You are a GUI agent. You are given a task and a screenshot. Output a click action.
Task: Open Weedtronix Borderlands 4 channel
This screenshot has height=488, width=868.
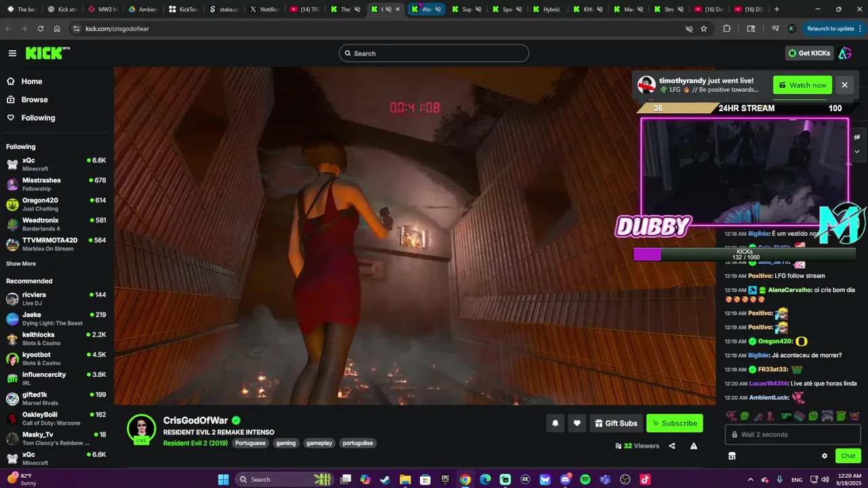click(56, 224)
